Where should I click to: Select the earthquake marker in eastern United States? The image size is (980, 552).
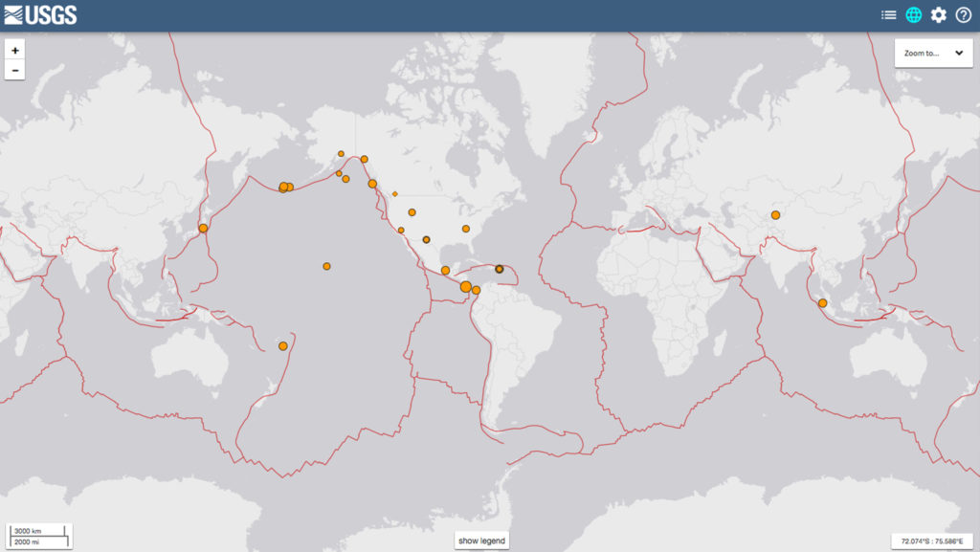point(466,230)
